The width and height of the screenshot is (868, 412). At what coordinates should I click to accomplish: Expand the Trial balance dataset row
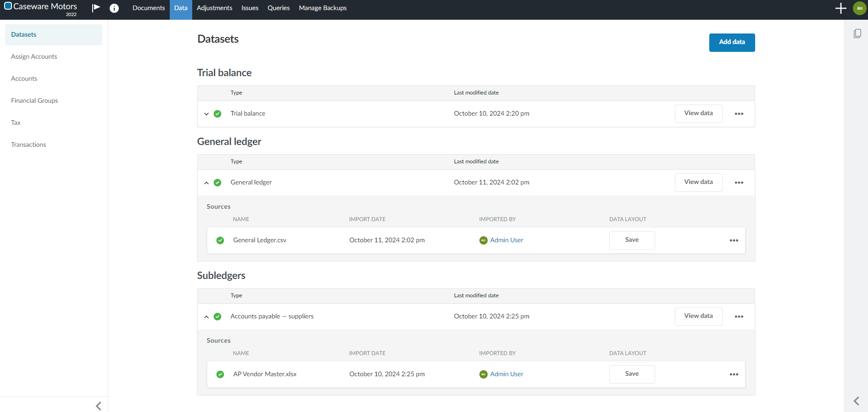pos(206,114)
